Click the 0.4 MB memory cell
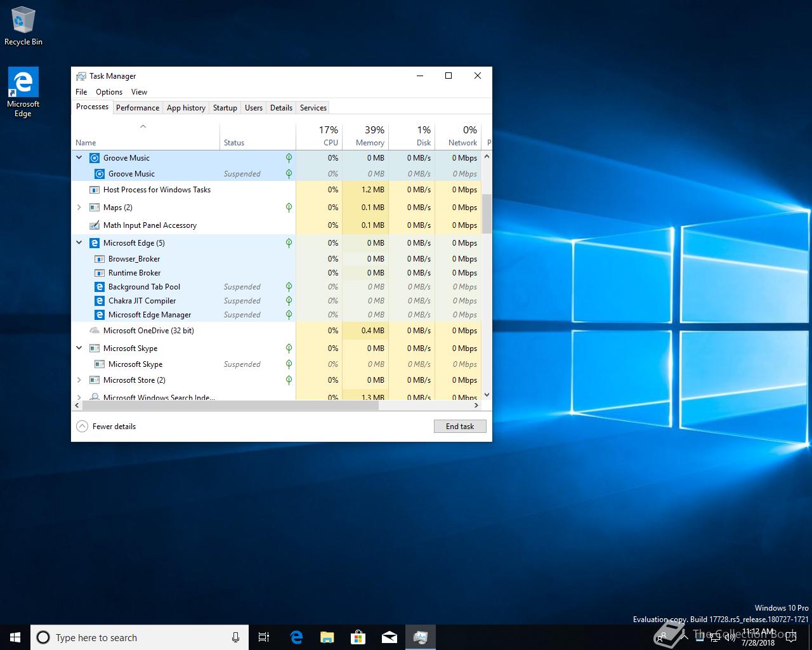 click(x=365, y=331)
